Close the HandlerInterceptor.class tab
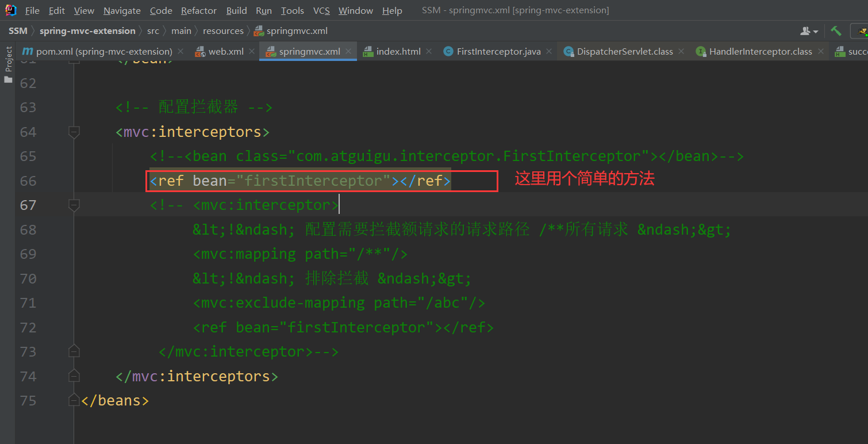Viewport: 868px width, 444px height. 820,51
